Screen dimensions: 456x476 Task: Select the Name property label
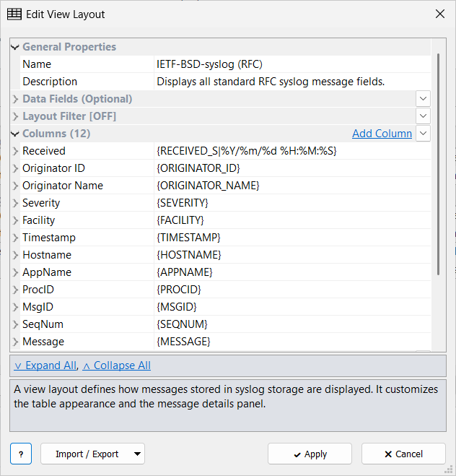coord(37,64)
